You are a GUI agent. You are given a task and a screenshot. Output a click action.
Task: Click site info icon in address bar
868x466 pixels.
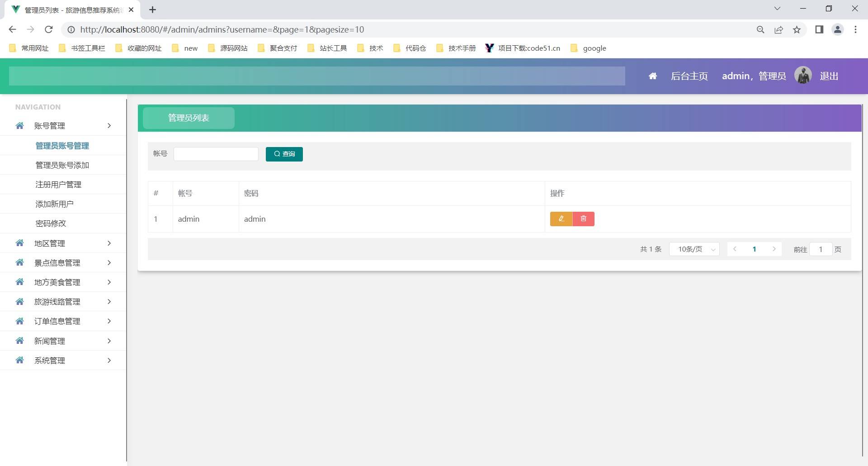pyautogui.click(x=71, y=29)
